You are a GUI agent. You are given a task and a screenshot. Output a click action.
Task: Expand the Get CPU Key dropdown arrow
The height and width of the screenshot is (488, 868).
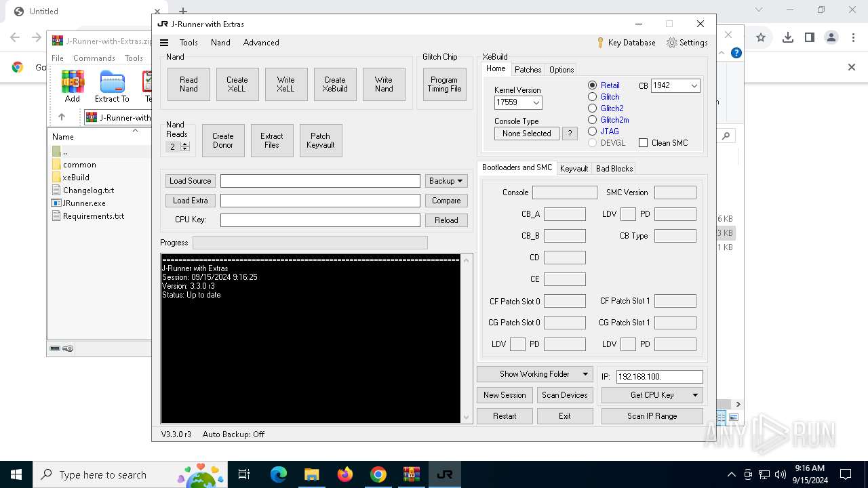point(695,395)
